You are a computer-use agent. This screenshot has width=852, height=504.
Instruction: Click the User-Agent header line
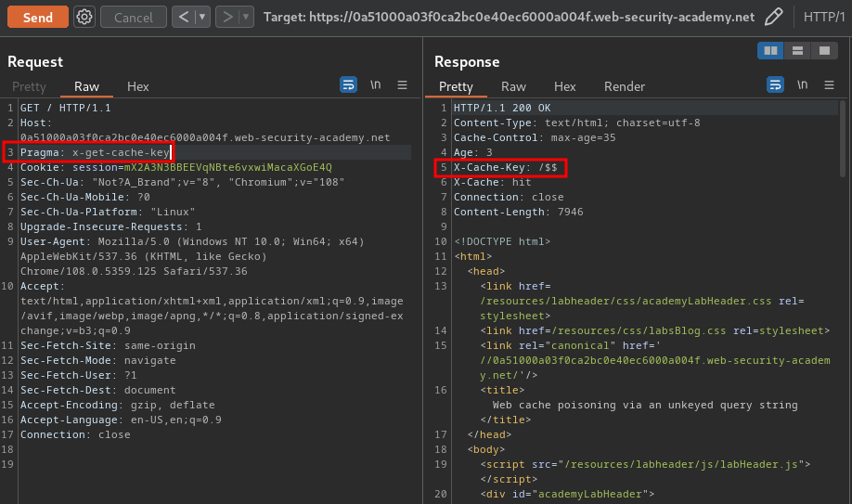click(x=192, y=256)
